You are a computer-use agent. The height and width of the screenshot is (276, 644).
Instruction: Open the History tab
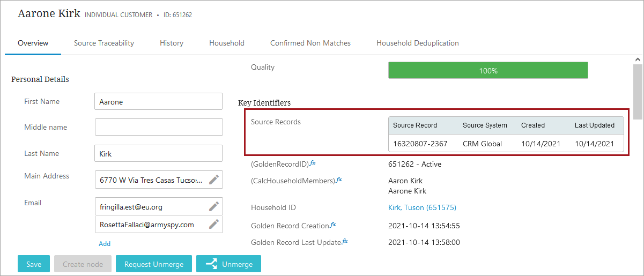click(172, 43)
